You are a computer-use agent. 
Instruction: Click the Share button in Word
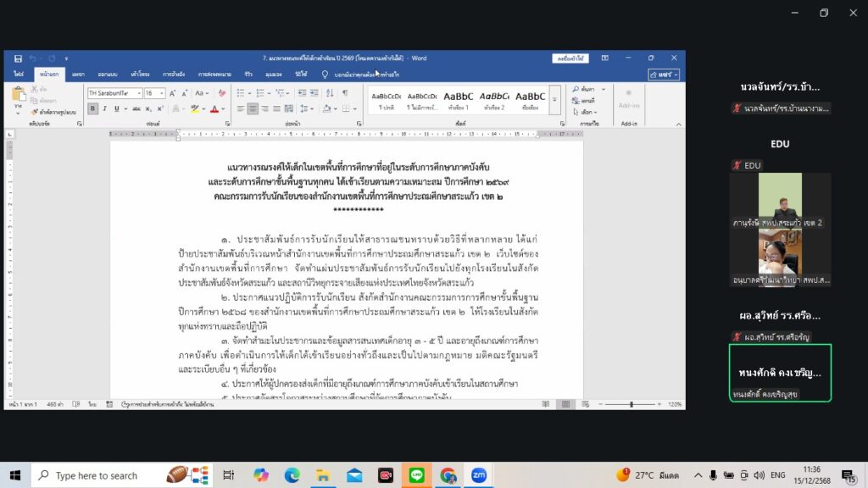click(664, 75)
